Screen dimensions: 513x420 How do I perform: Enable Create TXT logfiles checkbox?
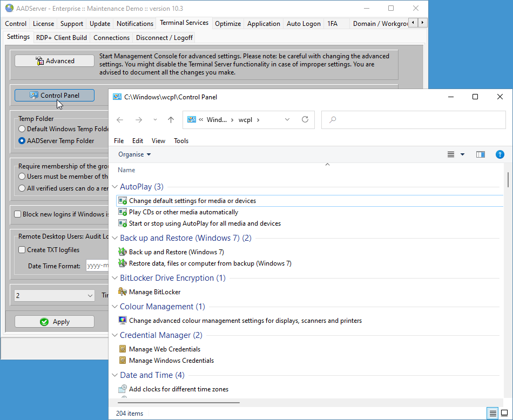click(x=22, y=250)
